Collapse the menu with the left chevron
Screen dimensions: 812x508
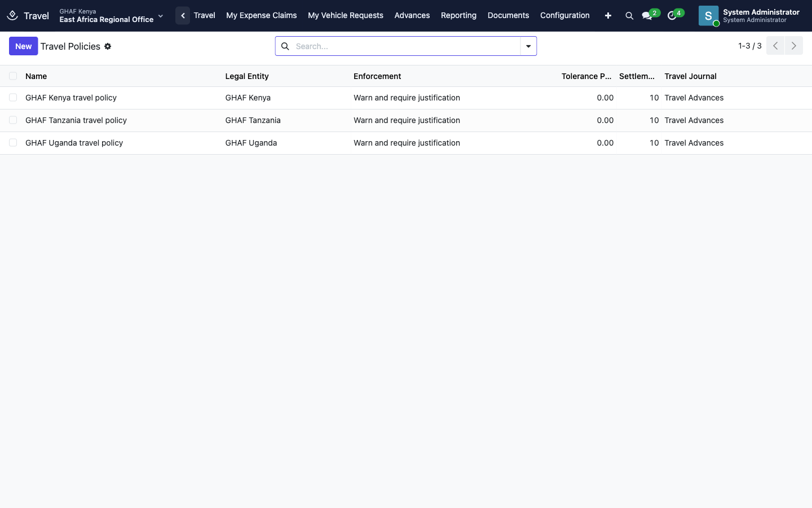183,16
